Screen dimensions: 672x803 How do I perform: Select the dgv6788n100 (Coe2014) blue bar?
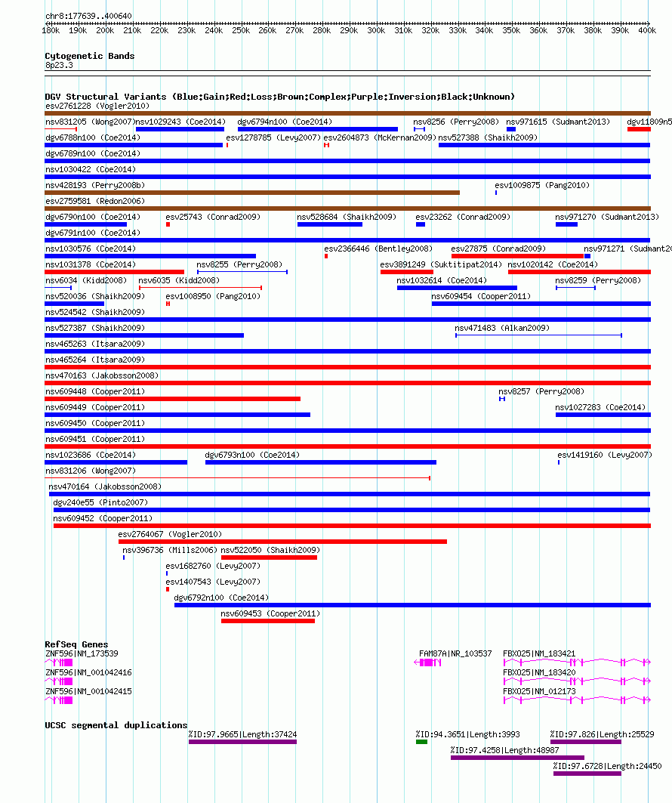pyautogui.click(x=134, y=145)
